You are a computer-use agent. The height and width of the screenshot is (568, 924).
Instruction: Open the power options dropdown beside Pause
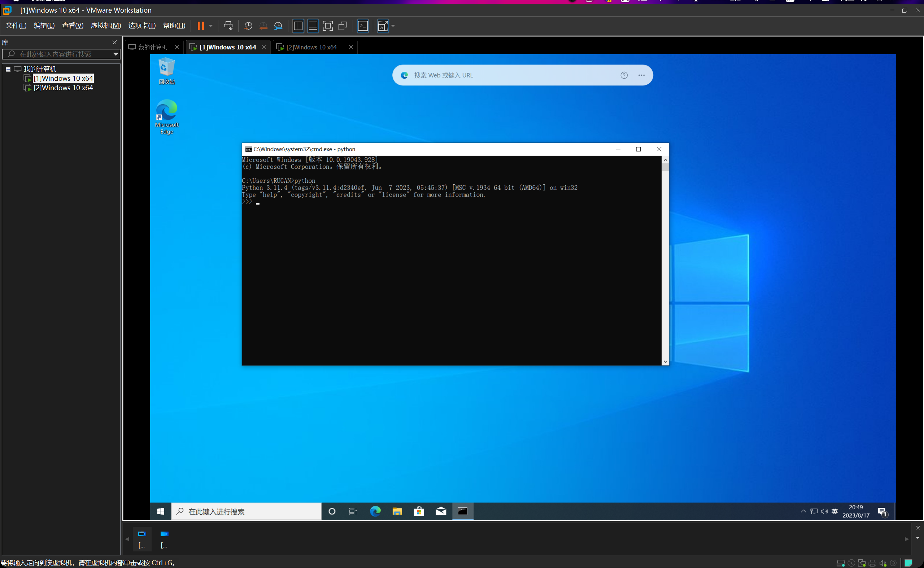211,26
